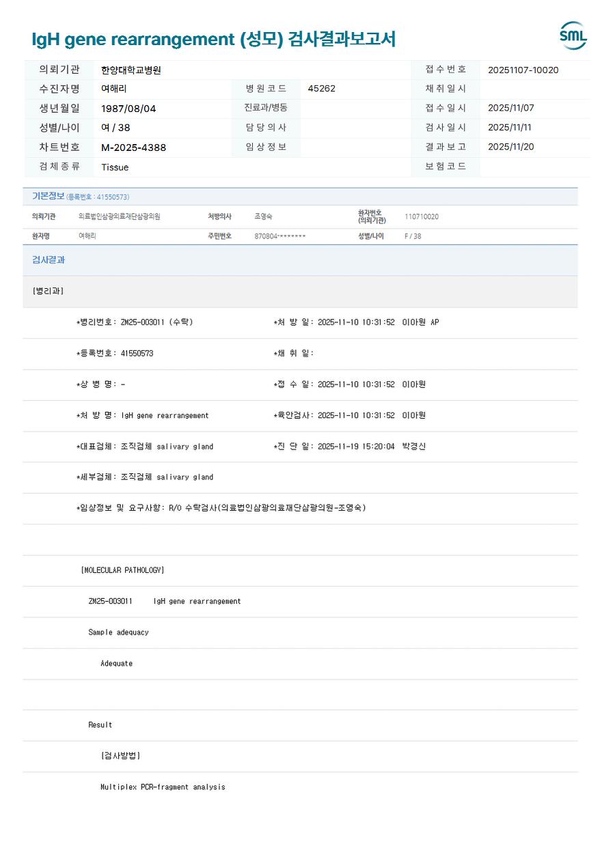Click the 진료과/병동 label
The image size is (615, 868).
266,108
